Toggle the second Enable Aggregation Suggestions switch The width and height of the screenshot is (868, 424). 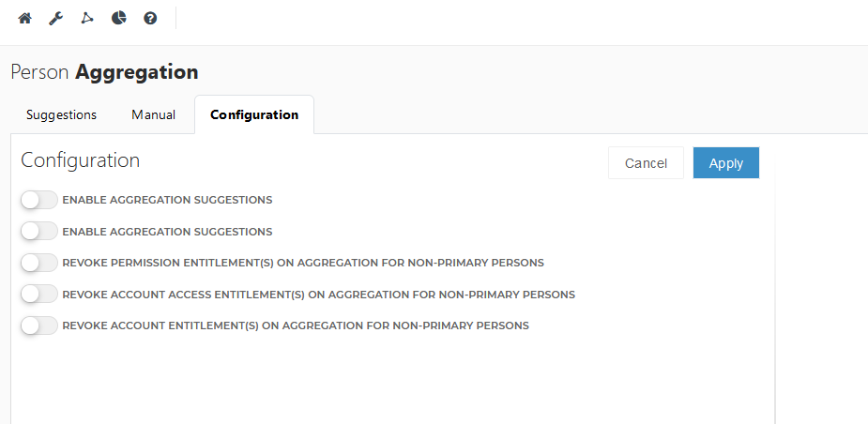pos(38,231)
